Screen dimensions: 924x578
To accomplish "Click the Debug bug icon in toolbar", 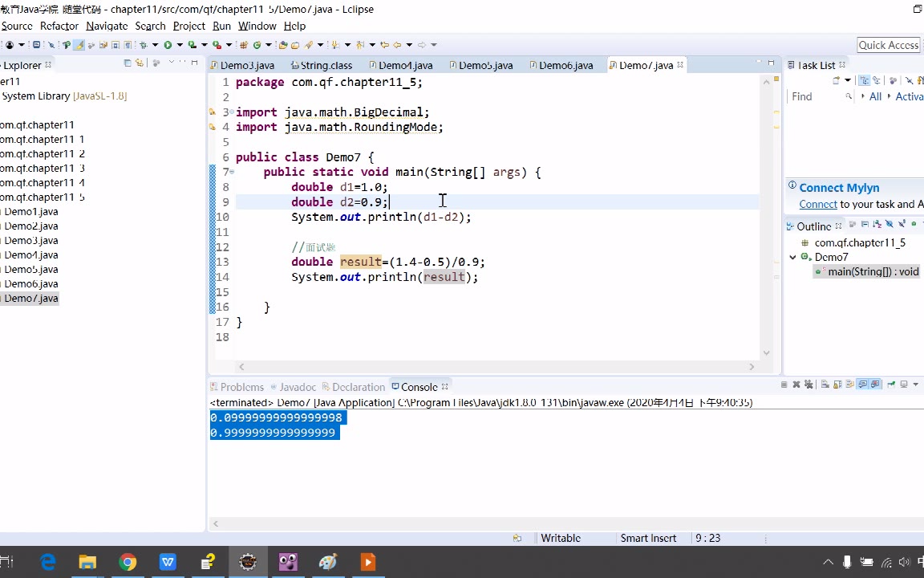I will tap(144, 45).
